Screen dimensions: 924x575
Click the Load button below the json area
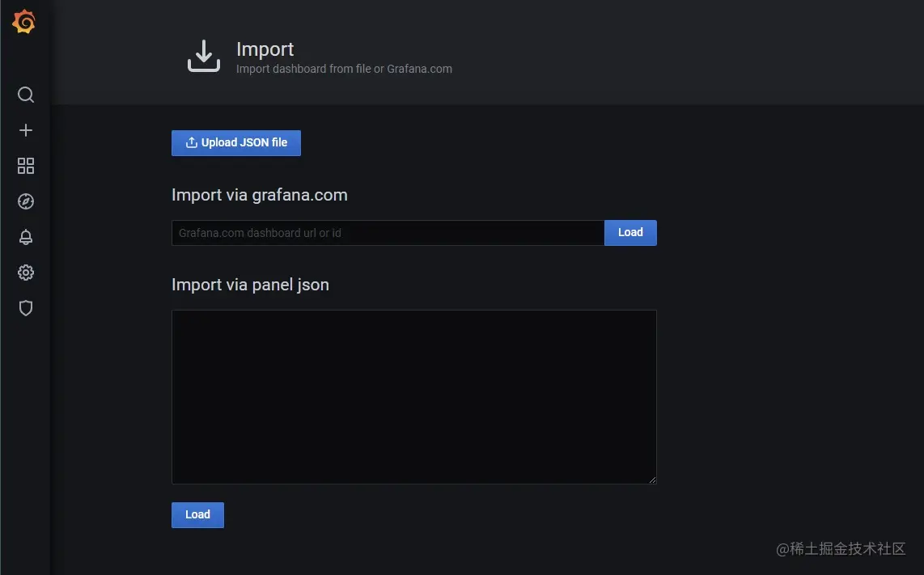(x=197, y=515)
